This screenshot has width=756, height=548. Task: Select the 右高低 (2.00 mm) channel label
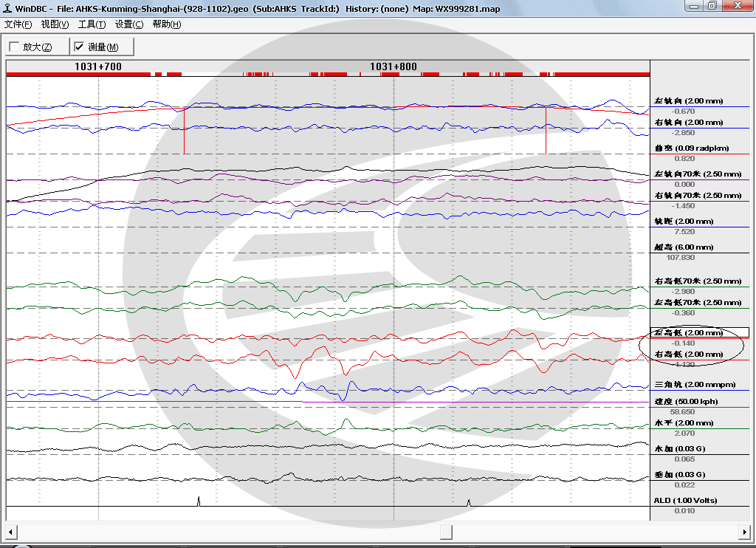tap(689, 354)
